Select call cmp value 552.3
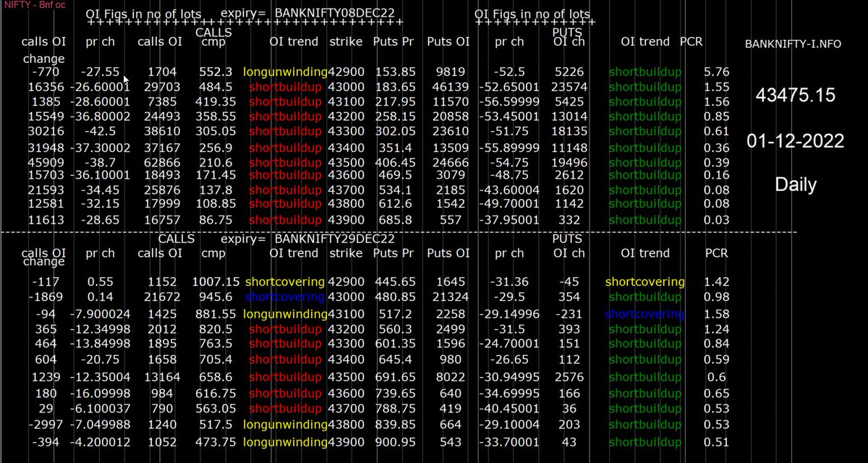 tap(217, 72)
